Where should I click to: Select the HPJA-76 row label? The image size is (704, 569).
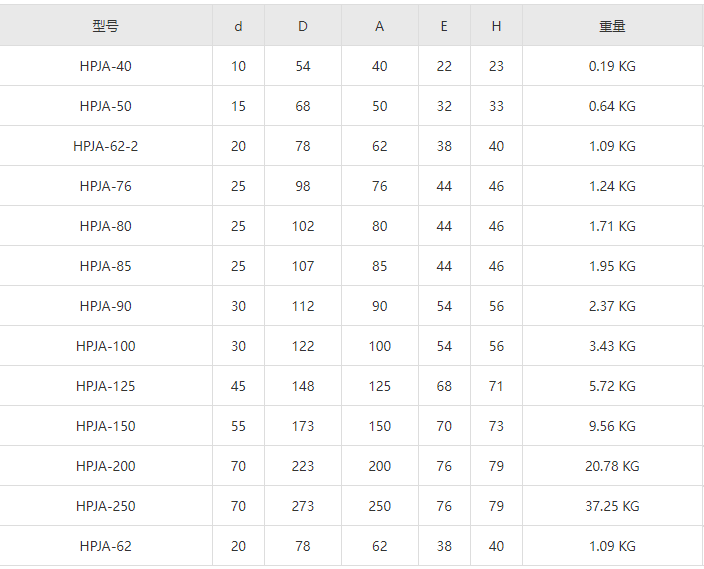coord(106,186)
